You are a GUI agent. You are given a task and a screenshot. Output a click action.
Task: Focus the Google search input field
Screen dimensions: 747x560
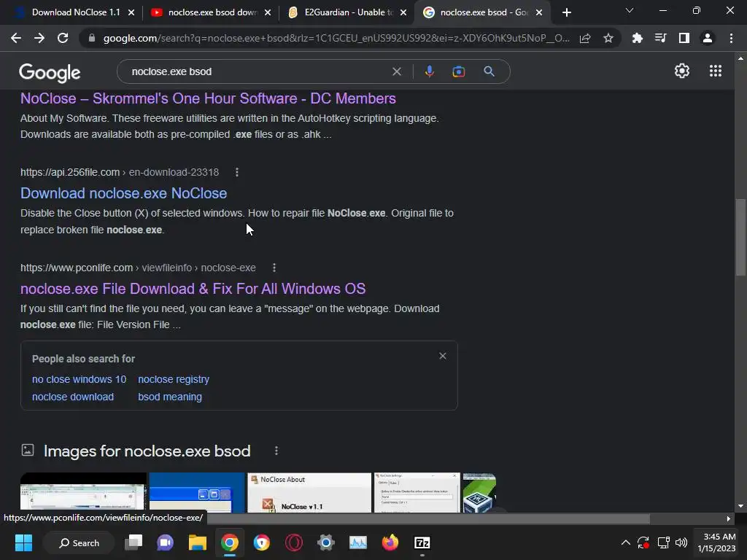(258, 71)
